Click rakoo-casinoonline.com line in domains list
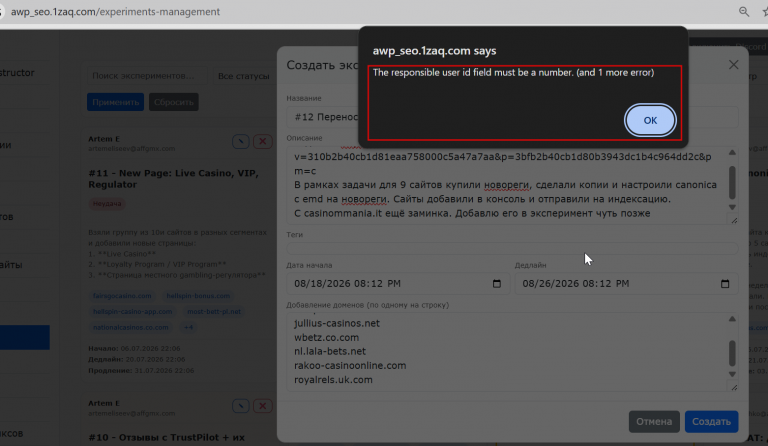This screenshot has width=768, height=446. (x=350, y=365)
